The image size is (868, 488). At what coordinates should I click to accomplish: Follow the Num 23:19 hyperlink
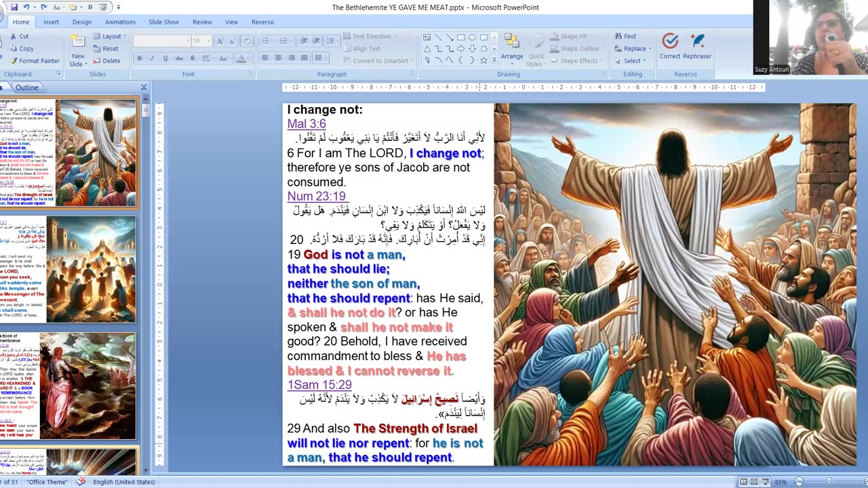pyautogui.click(x=317, y=197)
